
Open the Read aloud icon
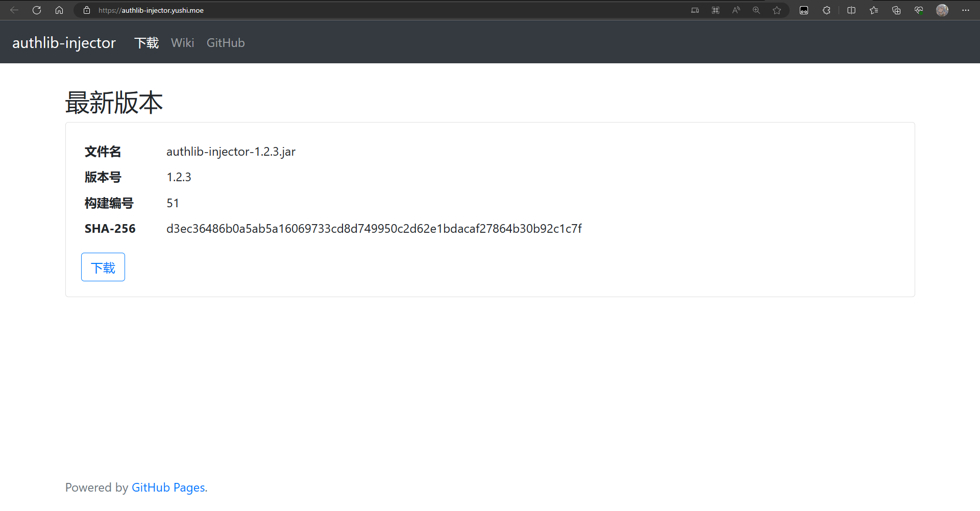[736, 10]
